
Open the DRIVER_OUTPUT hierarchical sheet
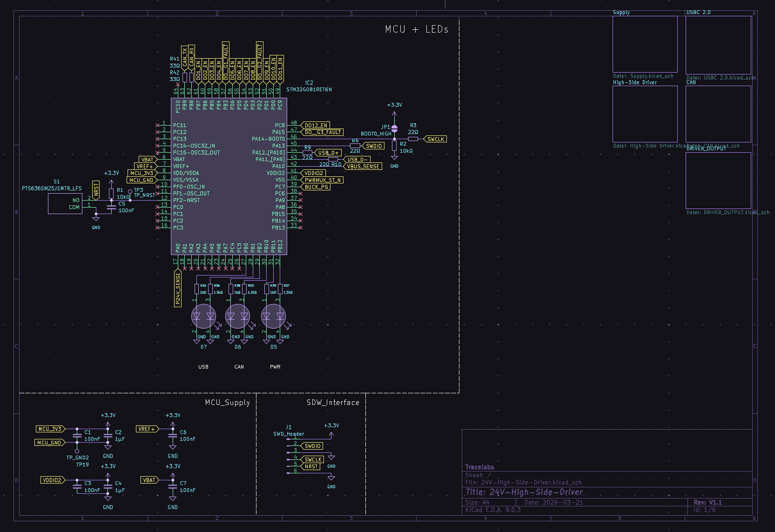coord(718,180)
